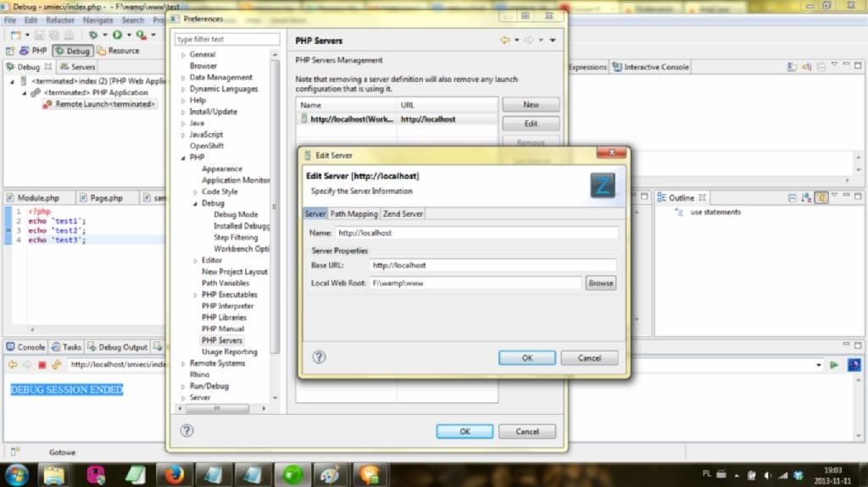
Task: Expand Data Management node
Action: (x=183, y=77)
